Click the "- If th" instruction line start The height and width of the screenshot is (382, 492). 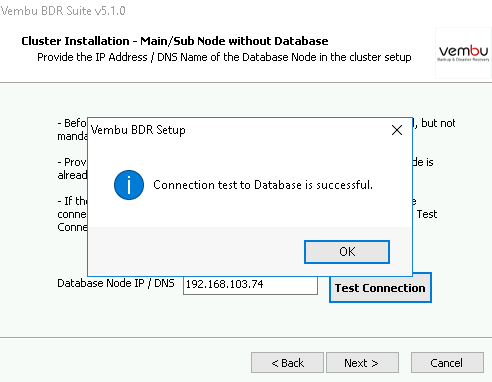[x=72, y=201]
